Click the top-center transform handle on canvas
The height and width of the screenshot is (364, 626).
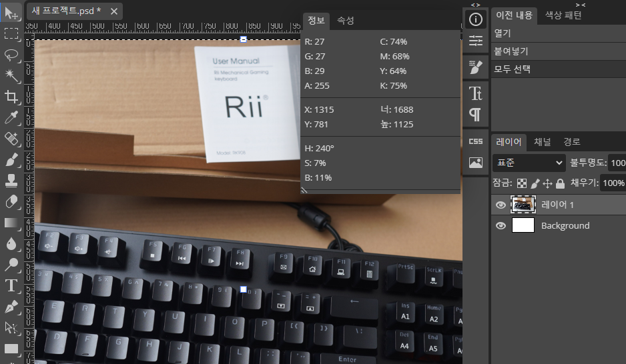coord(243,39)
